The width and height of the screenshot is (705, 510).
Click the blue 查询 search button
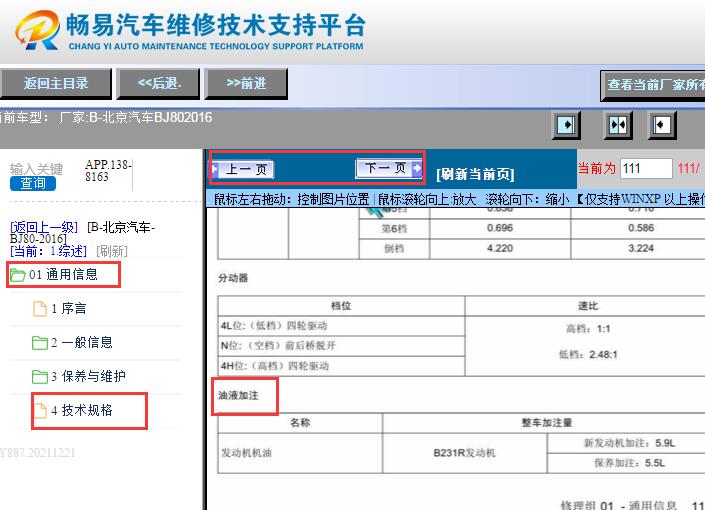pos(32,183)
